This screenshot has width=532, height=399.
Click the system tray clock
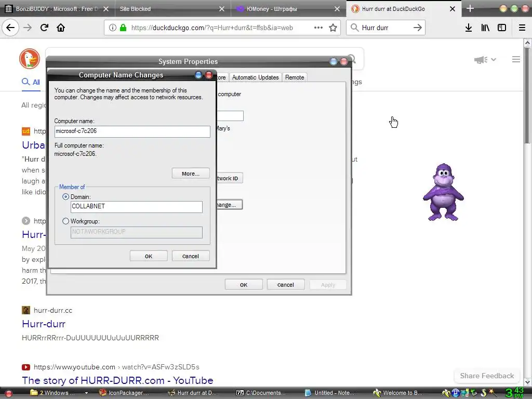[x=514, y=393]
